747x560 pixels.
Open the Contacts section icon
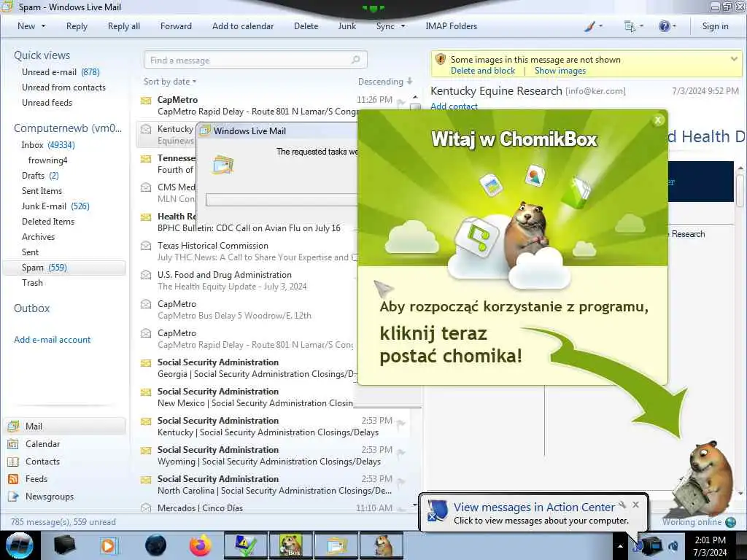tap(13, 462)
